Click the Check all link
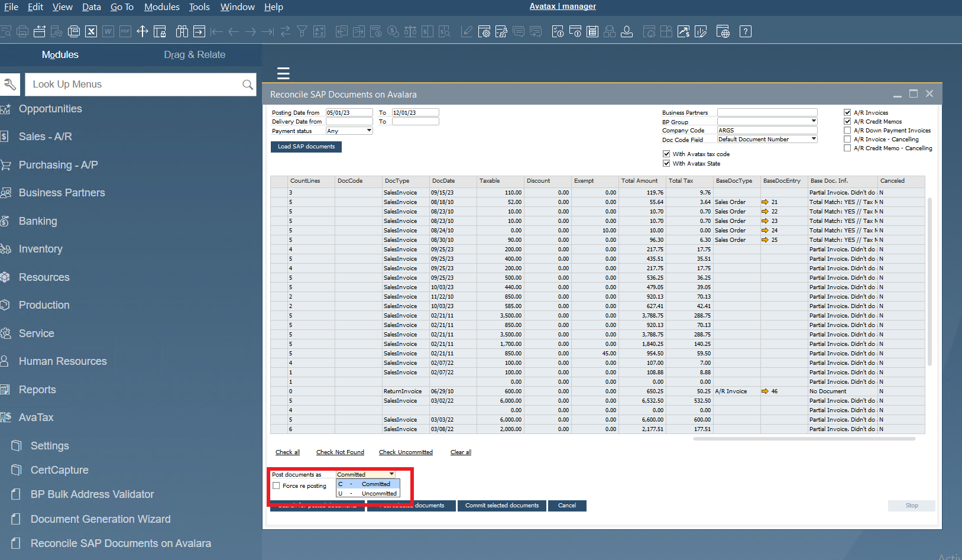The height and width of the screenshot is (560, 962). coord(287,452)
